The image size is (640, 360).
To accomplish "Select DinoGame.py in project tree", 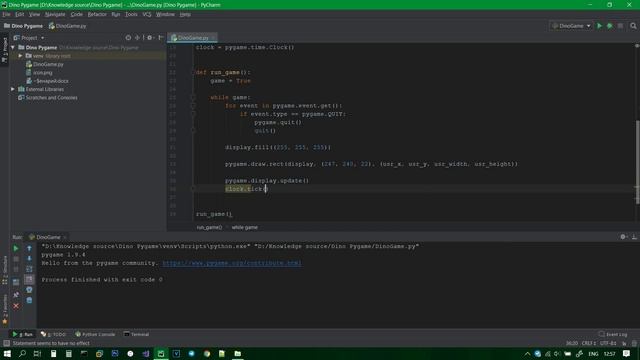I will point(45,64).
